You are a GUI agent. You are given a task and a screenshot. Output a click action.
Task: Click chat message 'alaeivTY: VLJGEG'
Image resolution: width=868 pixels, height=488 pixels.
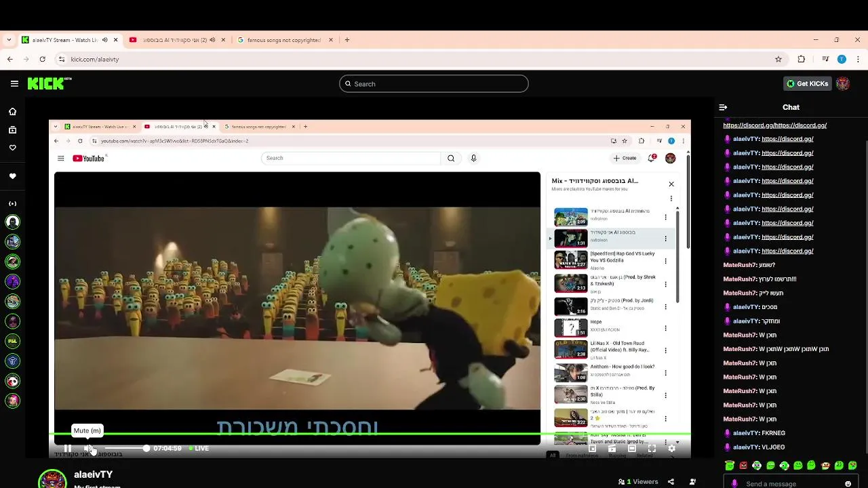[754, 447]
